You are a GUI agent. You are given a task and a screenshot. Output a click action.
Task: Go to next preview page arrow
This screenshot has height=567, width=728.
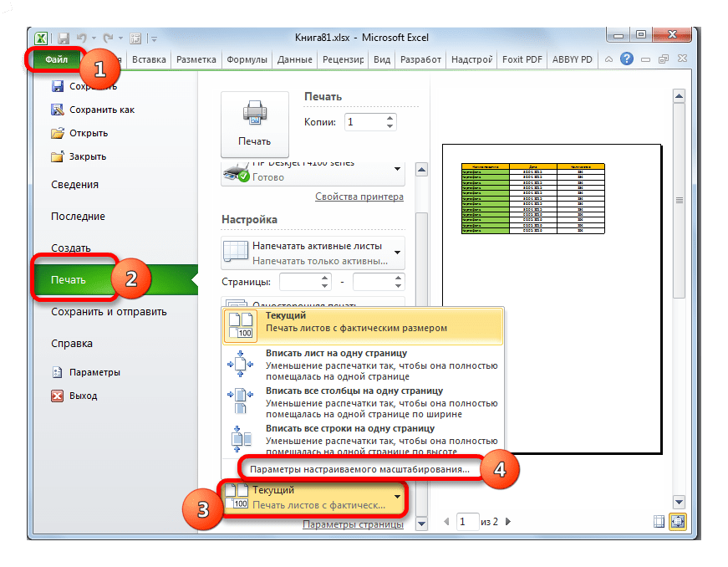click(x=508, y=522)
